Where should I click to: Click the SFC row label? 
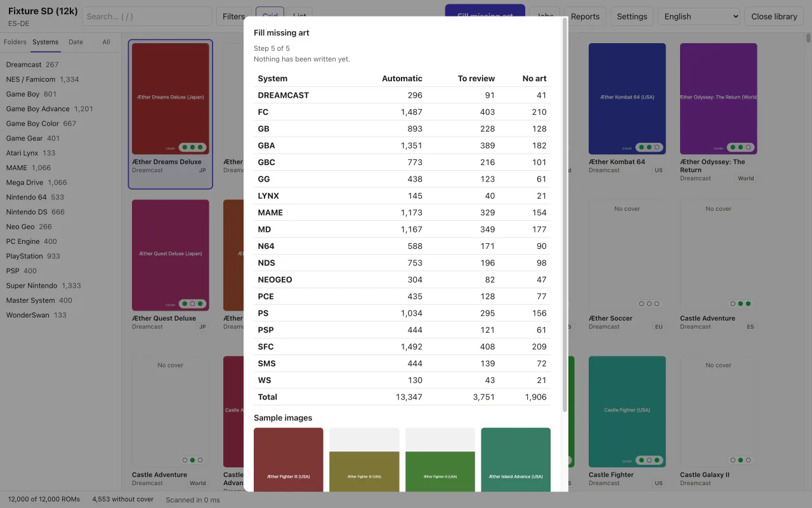(x=266, y=347)
